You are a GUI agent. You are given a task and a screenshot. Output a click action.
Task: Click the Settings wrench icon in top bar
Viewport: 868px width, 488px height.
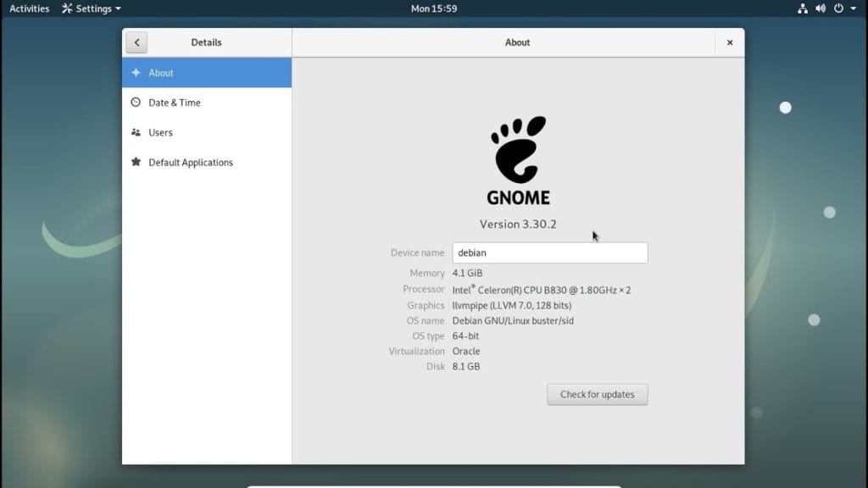click(x=67, y=8)
